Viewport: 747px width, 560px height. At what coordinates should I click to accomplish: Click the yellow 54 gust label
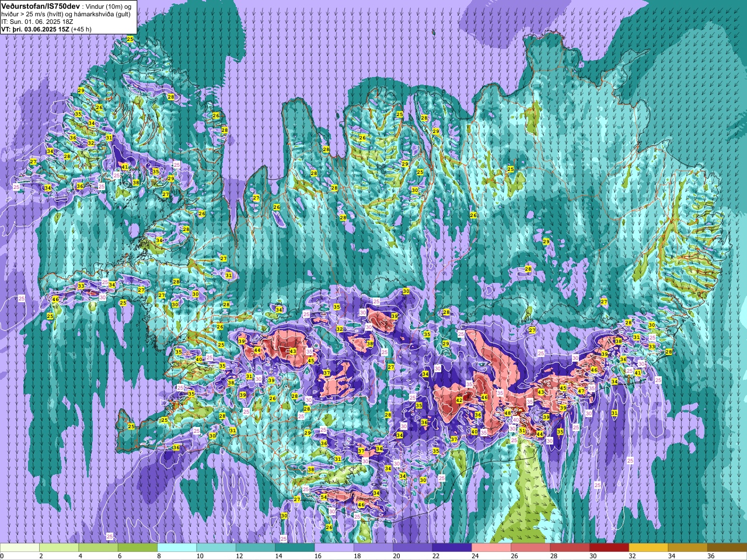pyautogui.click(x=324, y=497)
